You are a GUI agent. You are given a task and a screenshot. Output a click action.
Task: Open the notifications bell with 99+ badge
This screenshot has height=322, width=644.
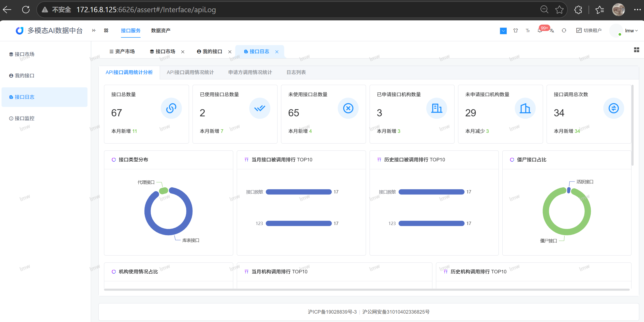[540, 31]
